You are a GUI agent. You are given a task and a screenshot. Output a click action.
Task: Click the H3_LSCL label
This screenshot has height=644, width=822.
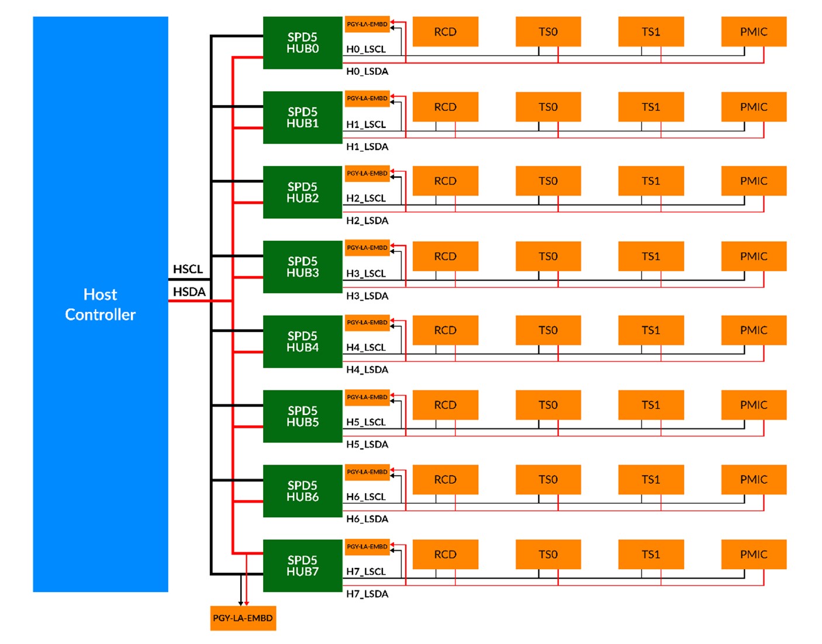(x=366, y=273)
